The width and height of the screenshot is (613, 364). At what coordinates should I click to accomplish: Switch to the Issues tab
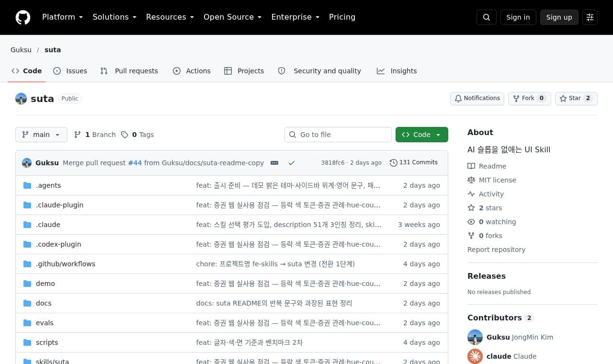coord(70,71)
